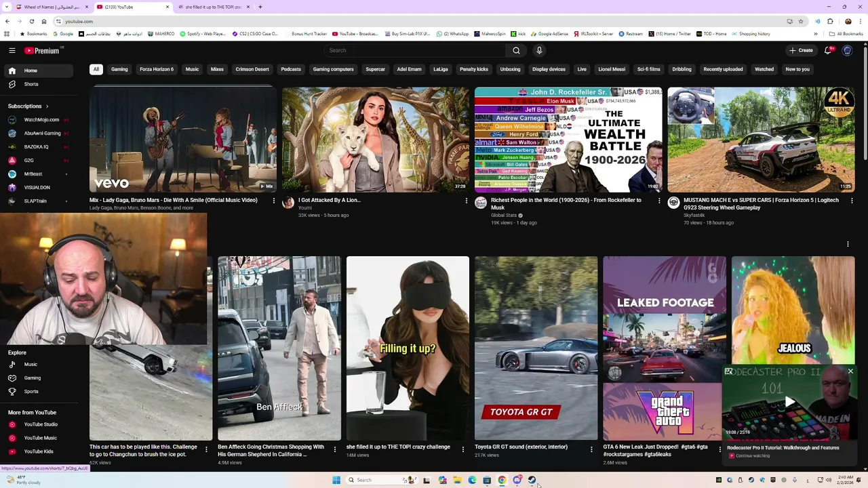Open options for Die With A Smile mix
The width and height of the screenshot is (868, 488).
pos(274,201)
